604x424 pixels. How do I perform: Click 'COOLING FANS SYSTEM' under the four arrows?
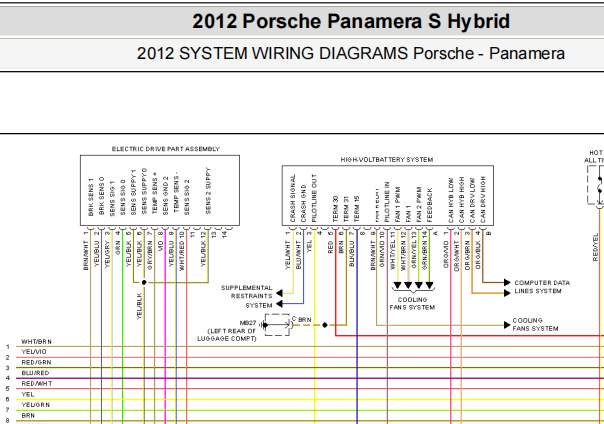tap(412, 303)
